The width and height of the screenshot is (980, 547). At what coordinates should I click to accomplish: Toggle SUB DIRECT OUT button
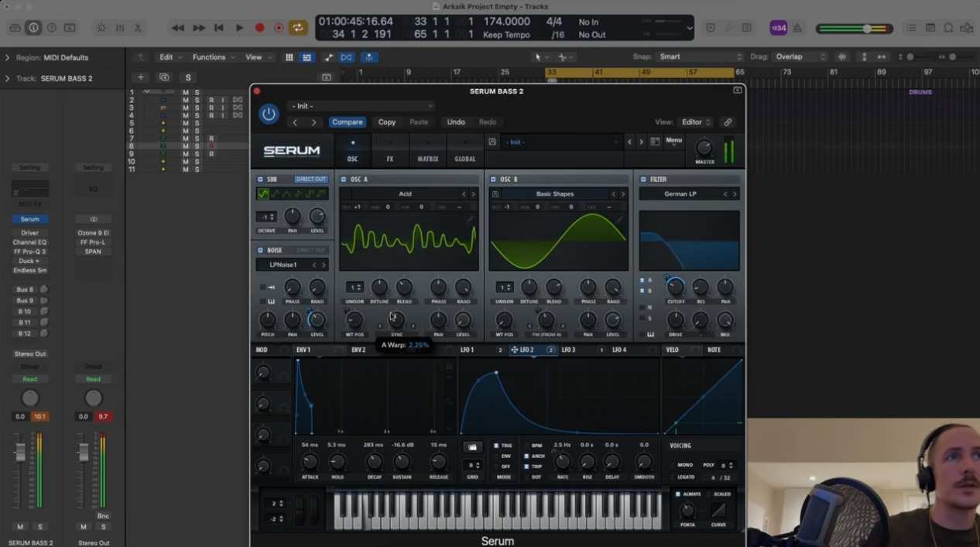310,179
